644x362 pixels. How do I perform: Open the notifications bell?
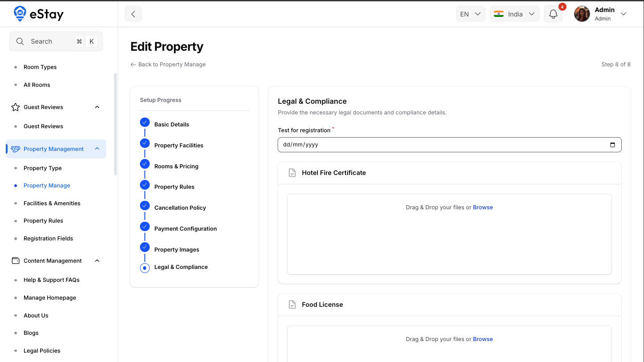(553, 14)
